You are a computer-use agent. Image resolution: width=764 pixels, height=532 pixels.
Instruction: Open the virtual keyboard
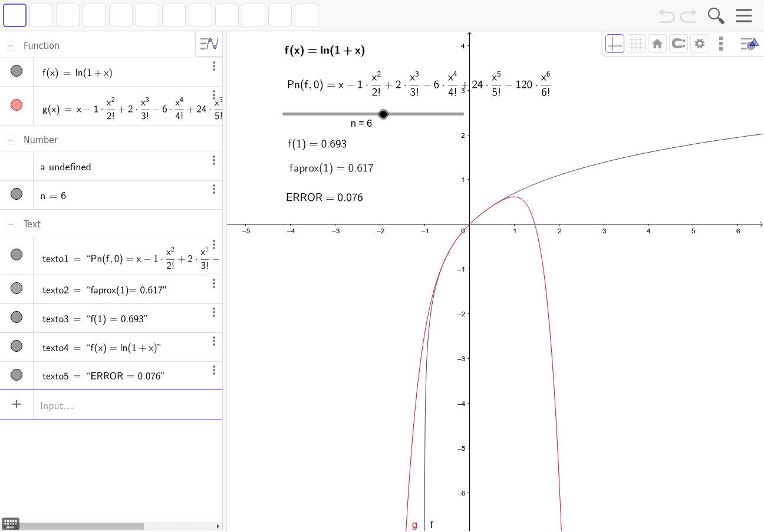pos(11,523)
